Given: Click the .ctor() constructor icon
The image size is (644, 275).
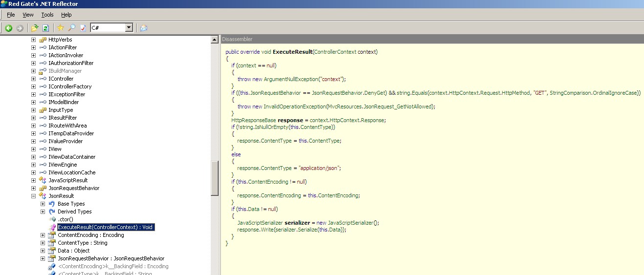Looking at the screenshot, I should (52, 219).
